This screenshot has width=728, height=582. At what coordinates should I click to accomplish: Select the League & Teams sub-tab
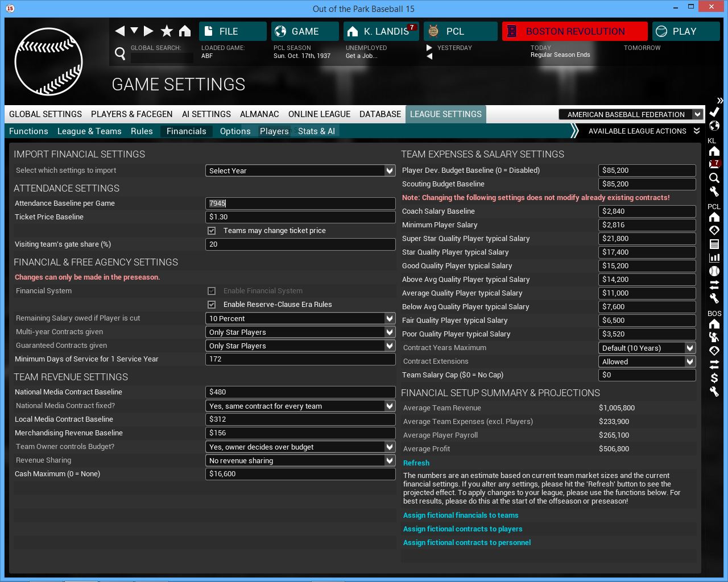tap(89, 131)
